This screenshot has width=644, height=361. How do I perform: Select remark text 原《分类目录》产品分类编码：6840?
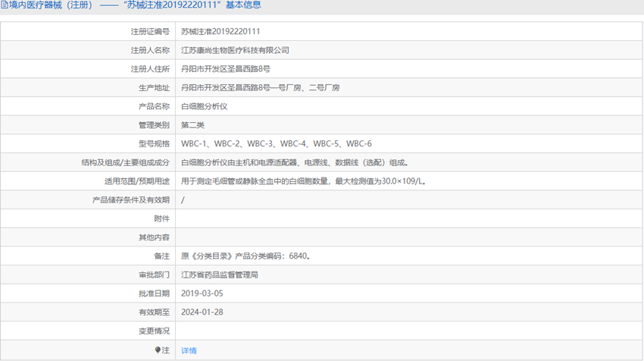coord(245,256)
